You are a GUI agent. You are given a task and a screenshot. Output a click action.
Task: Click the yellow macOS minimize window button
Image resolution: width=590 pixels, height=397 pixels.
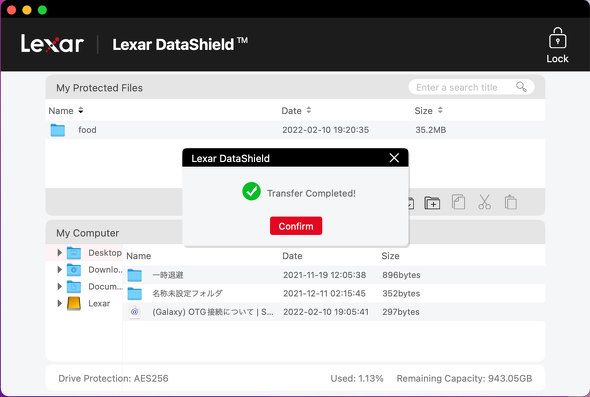click(27, 10)
